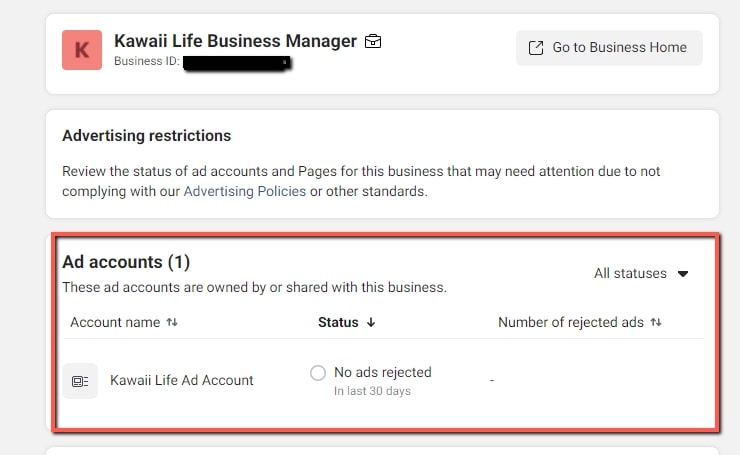The height and width of the screenshot is (455, 740).
Task: Select the No ads rejected status circle
Action: (318, 373)
